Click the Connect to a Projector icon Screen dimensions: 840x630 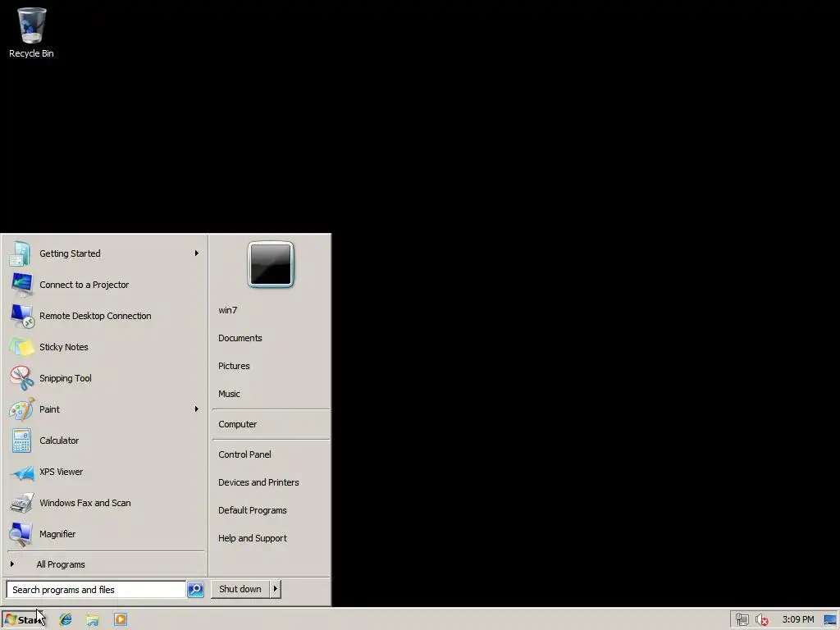[21, 285]
